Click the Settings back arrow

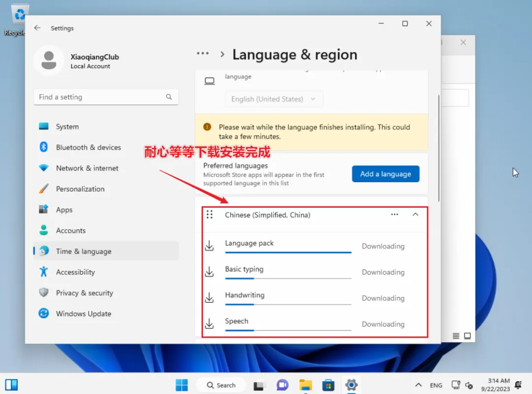37,28
